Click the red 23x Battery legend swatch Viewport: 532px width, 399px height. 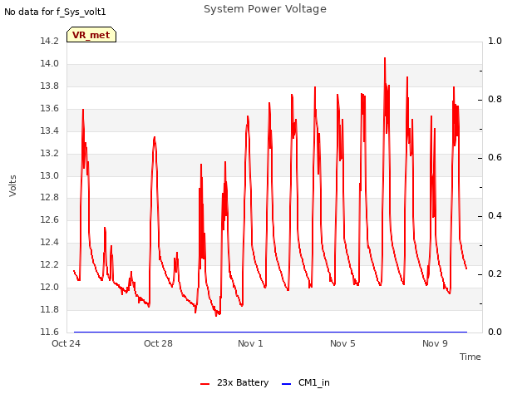[x=205, y=384]
